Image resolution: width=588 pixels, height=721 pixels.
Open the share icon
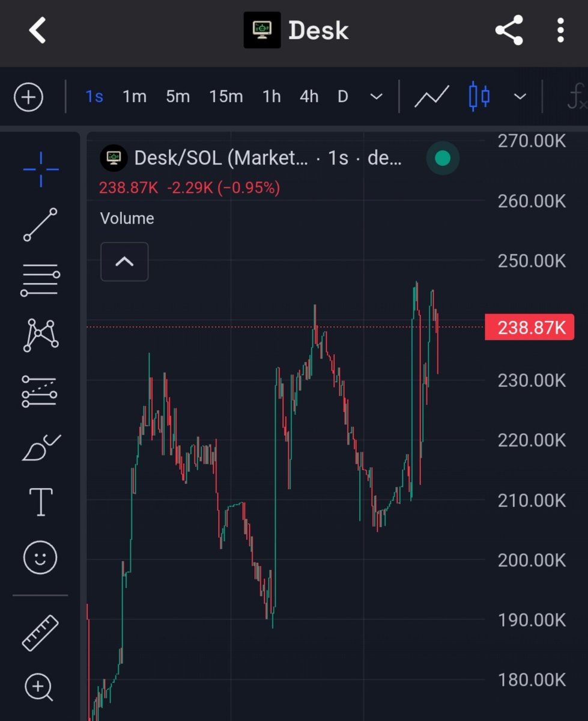(x=509, y=30)
